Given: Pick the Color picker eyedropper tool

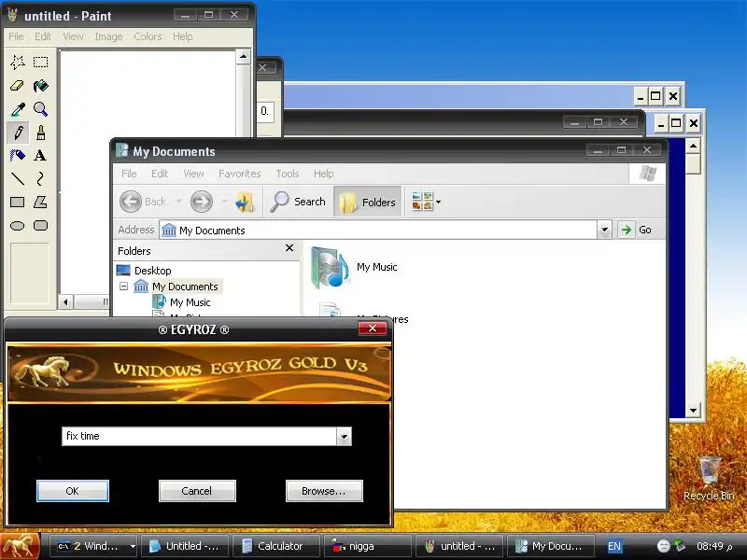Looking at the screenshot, I should pyautogui.click(x=18, y=109).
